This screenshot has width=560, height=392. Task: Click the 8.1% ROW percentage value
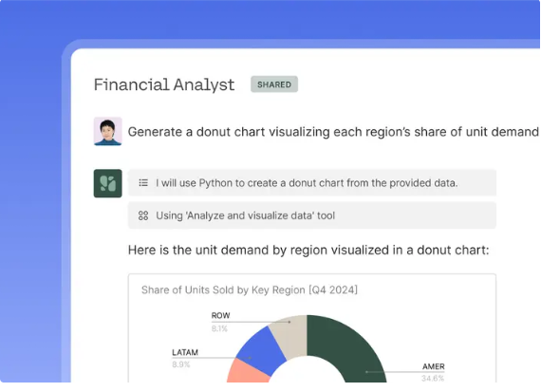coord(219,328)
